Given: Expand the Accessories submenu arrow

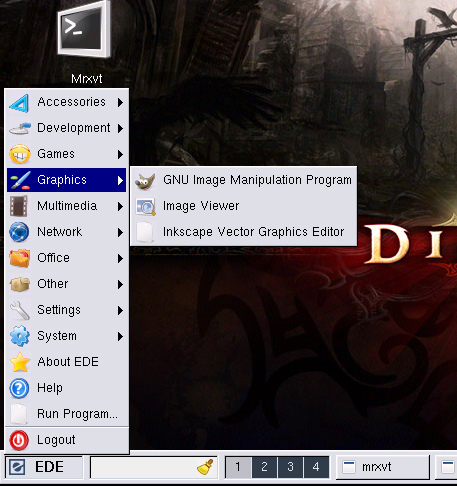Looking at the screenshot, I should pos(120,102).
